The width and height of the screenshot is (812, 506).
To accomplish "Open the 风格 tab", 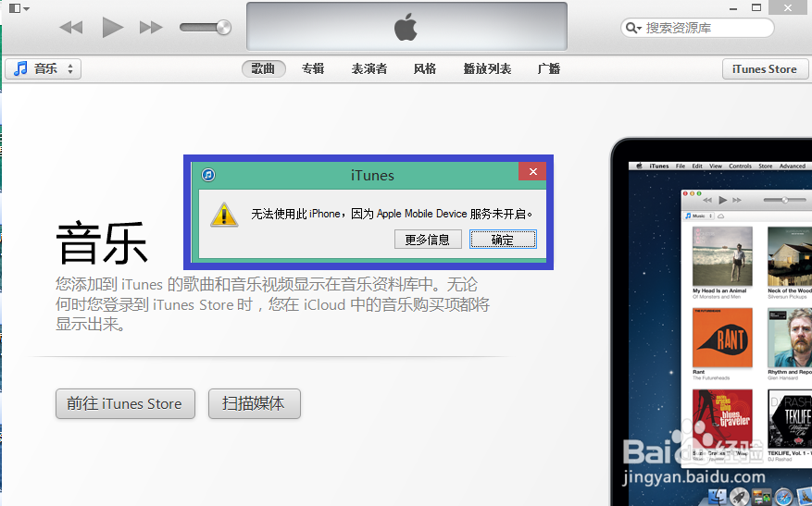I will (x=425, y=68).
